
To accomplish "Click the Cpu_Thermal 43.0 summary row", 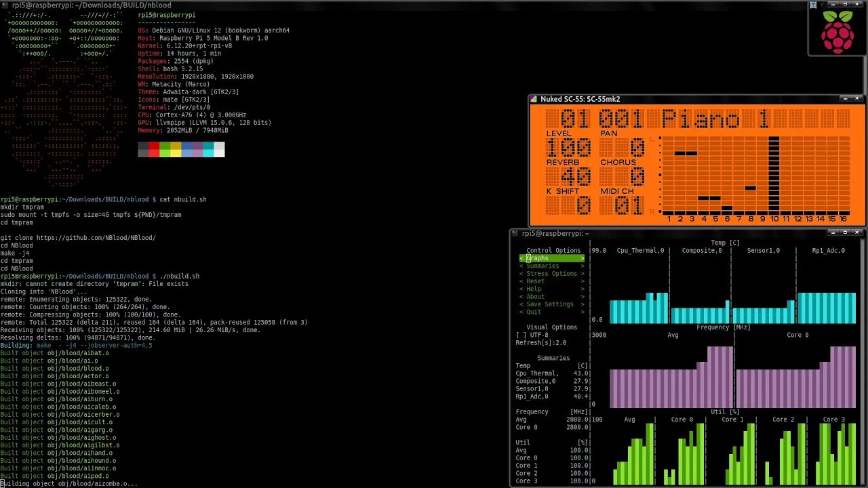I will [552, 373].
